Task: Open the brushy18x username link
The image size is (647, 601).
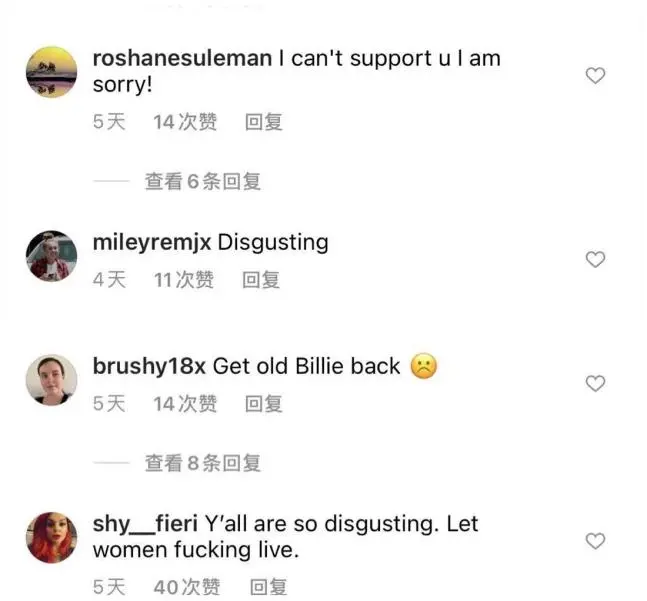Action: click(149, 366)
